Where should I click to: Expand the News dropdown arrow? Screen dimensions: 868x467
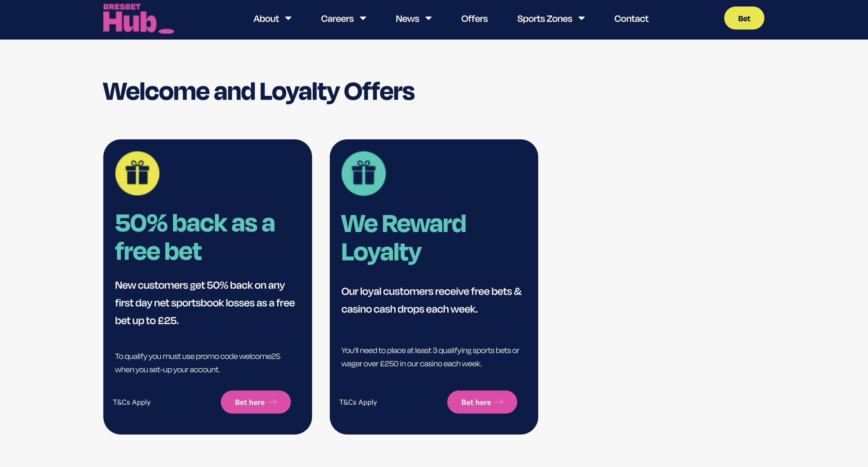429,19
